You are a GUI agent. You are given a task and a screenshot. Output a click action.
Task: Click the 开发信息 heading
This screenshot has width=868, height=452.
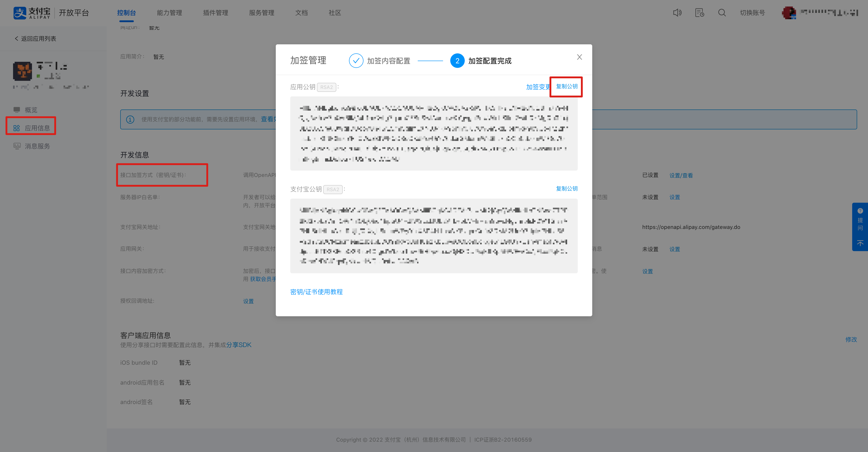[134, 155]
